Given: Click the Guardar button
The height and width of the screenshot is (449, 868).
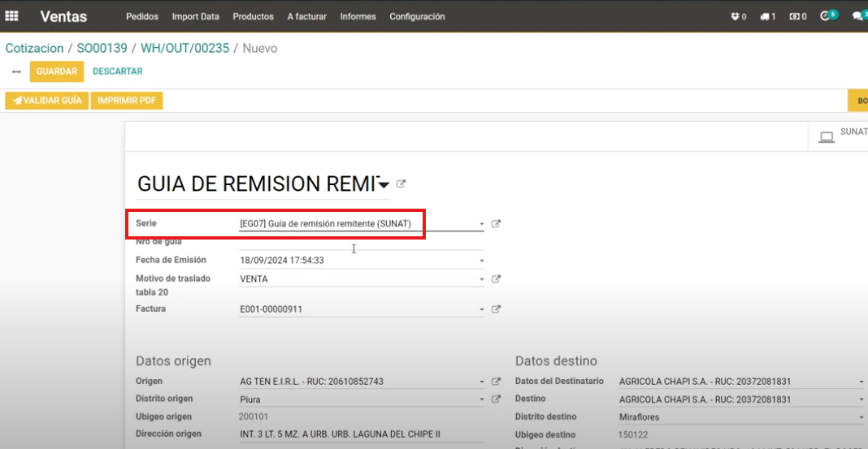Looking at the screenshot, I should (56, 71).
